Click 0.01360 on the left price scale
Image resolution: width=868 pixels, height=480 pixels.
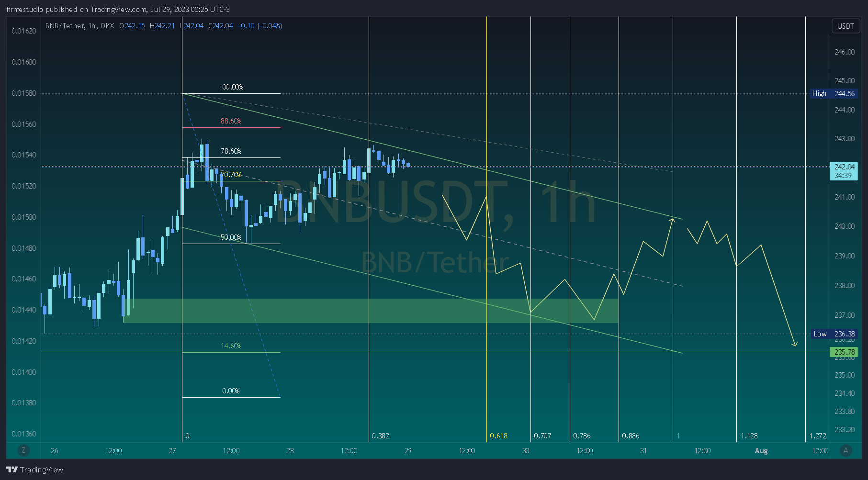(24, 434)
